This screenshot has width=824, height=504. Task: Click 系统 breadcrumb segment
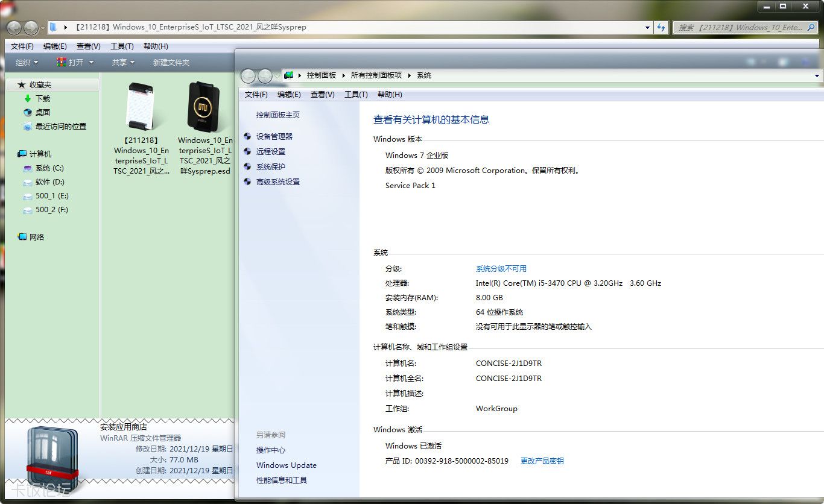pos(424,75)
